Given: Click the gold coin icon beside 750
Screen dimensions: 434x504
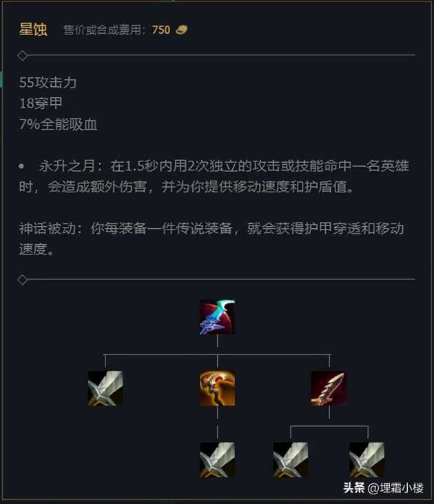Looking at the screenshot, I should (181, 30).
